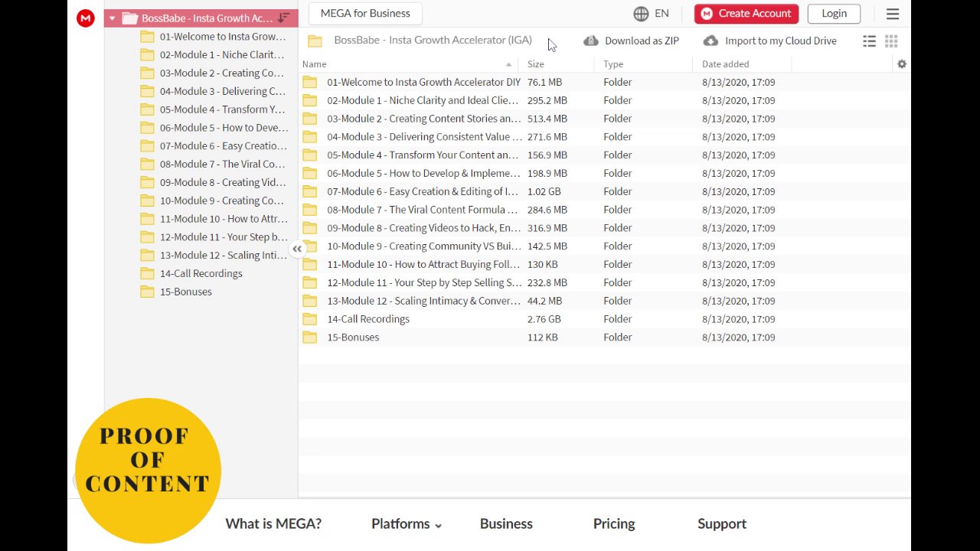Click breadcrumb folder icon for BossBabe

point(315,41)
